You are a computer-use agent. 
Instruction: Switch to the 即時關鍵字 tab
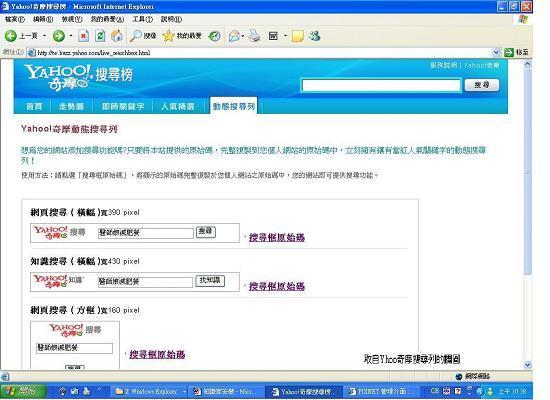coord(123,106)
